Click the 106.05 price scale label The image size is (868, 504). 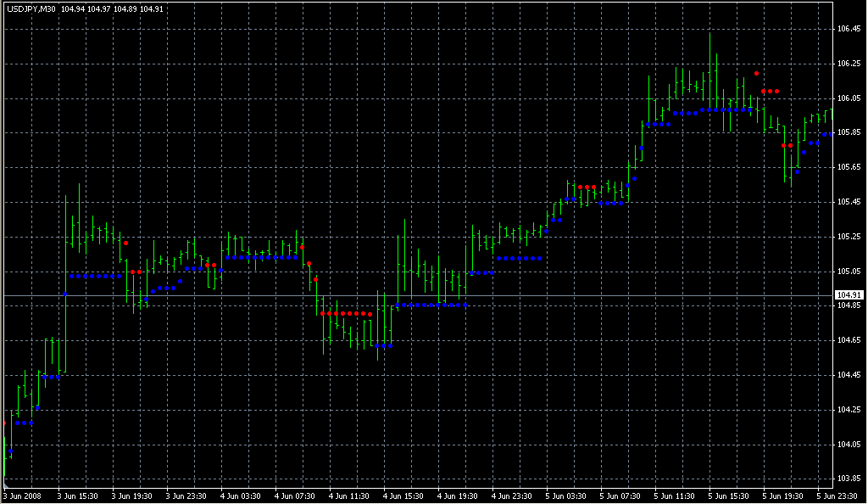pyautogui.click(x=849, y=98)
